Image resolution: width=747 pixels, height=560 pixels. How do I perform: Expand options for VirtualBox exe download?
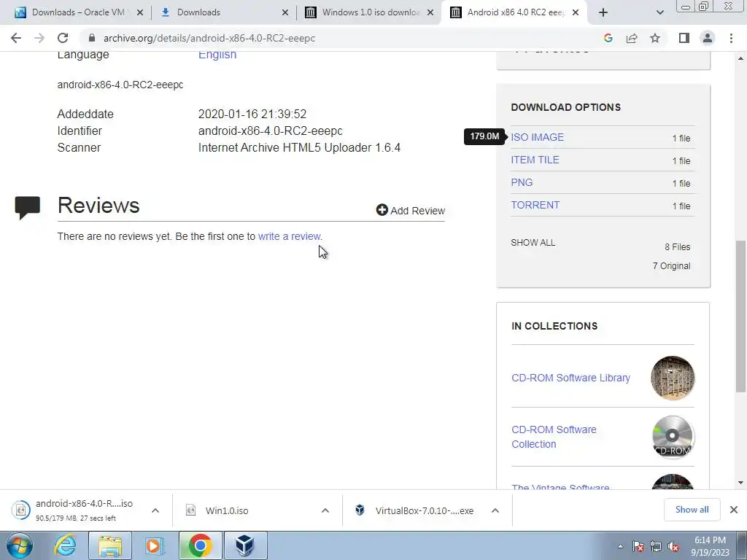tap(495, 510)
